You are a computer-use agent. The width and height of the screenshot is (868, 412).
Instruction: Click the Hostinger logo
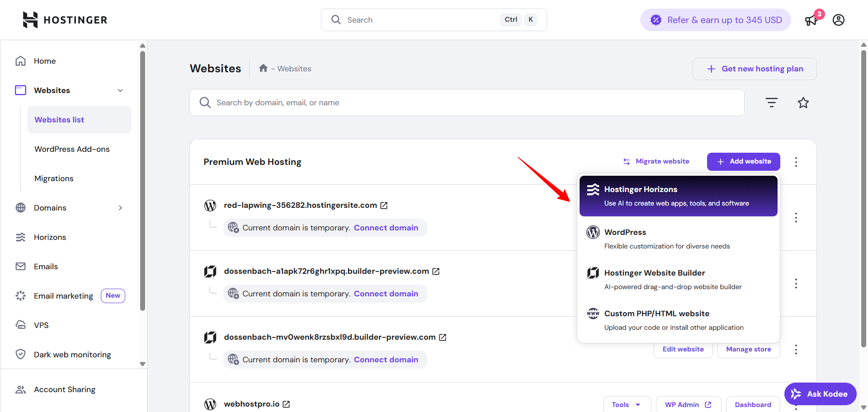(65, 20)
